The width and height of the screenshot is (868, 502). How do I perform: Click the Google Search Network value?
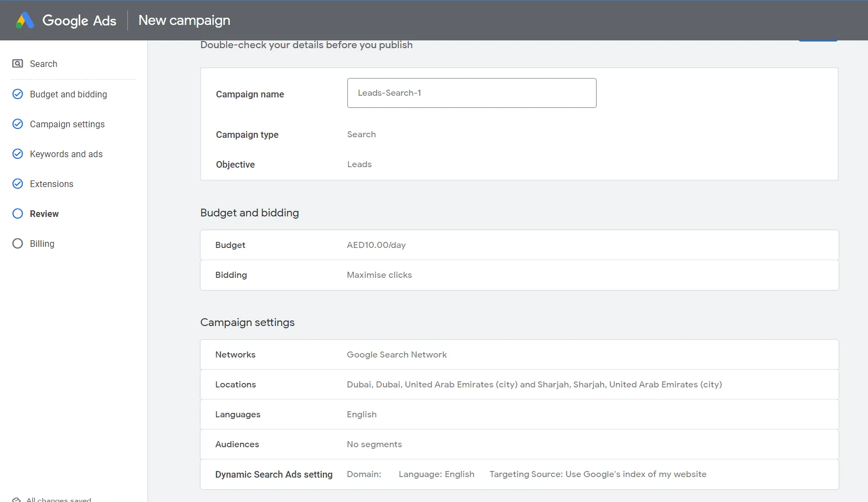(x=397, y=355)
